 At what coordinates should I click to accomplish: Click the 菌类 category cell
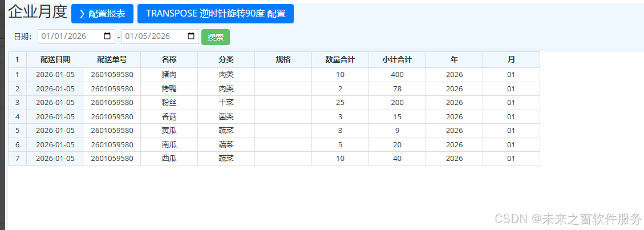pyautogui.click(x=226, y=116)
